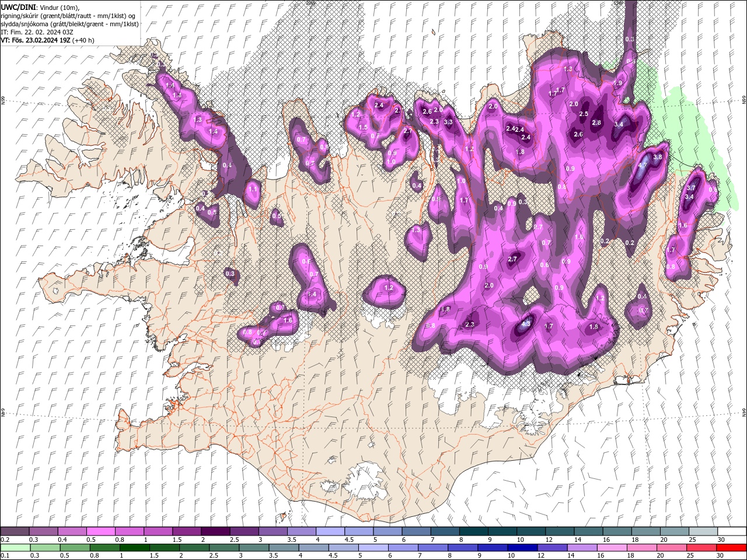Click the '0.1' label in the lower legend

click(5, 556)
